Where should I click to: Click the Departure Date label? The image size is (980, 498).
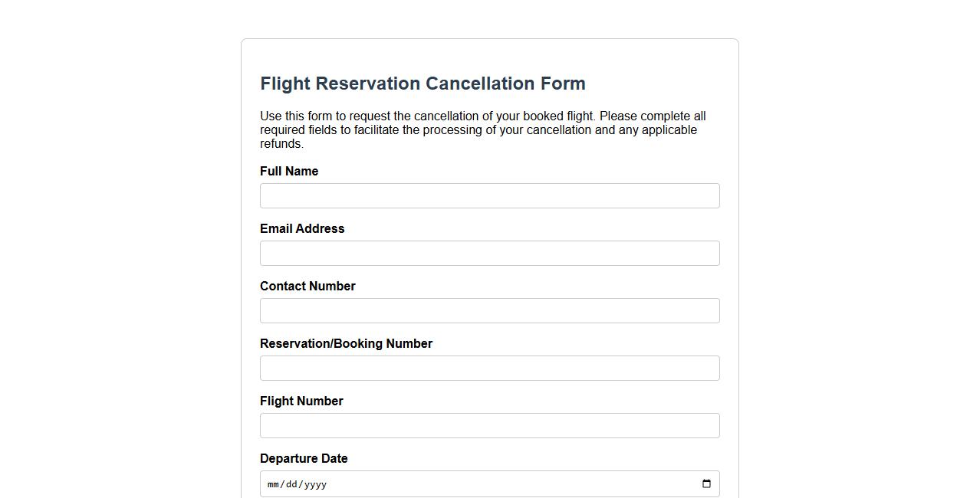304,458
